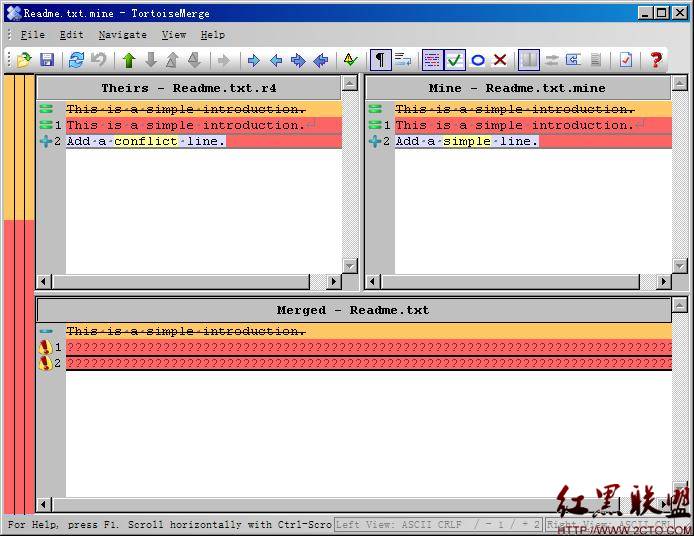694x536 pixels.
Task: Open the Edit menu
Action: click(72, 35)
